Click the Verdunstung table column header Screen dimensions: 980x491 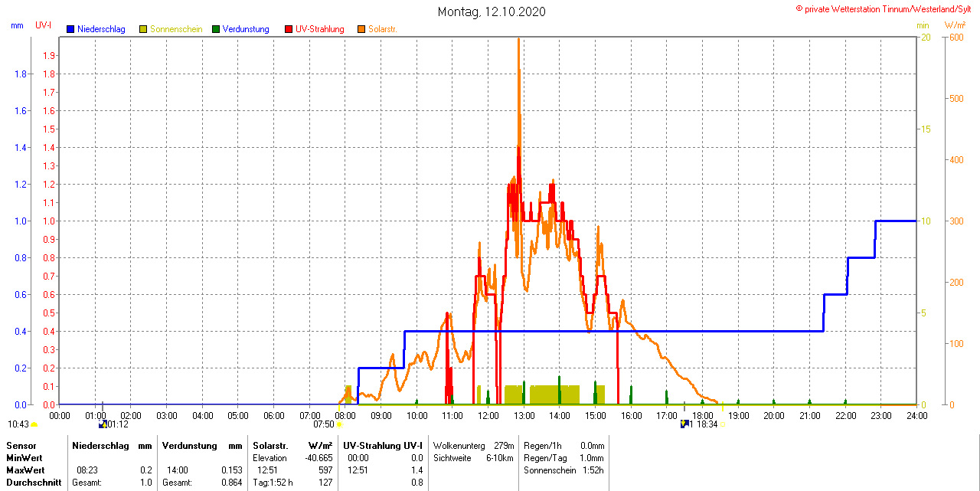pyautogui.click(x=191, y=445)
